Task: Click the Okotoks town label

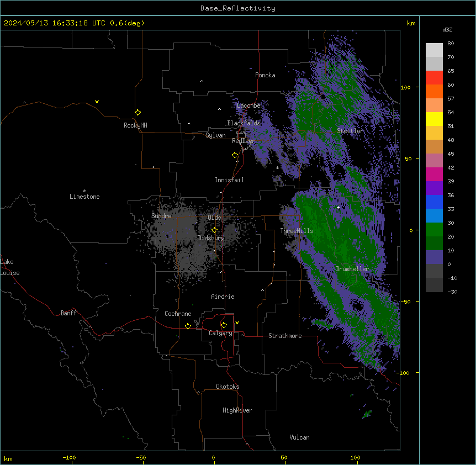Action: click(x=228, y=387)
